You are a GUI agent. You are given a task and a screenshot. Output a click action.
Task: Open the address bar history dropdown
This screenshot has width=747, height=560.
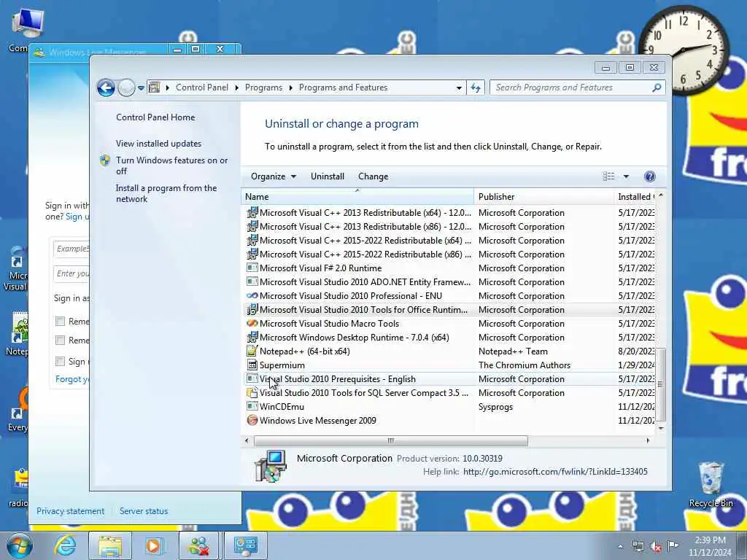pyautogui.click(x=459, y=88)
